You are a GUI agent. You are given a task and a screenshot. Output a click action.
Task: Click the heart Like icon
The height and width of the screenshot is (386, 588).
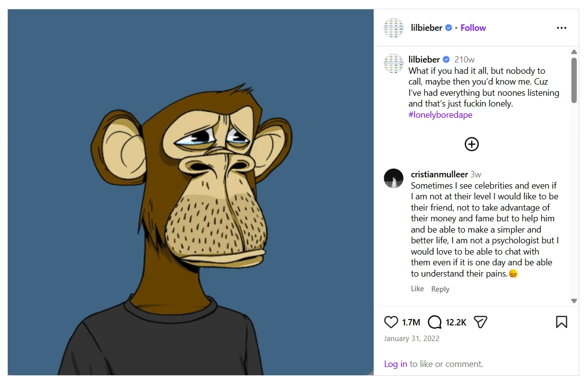(x=391, y=322)
